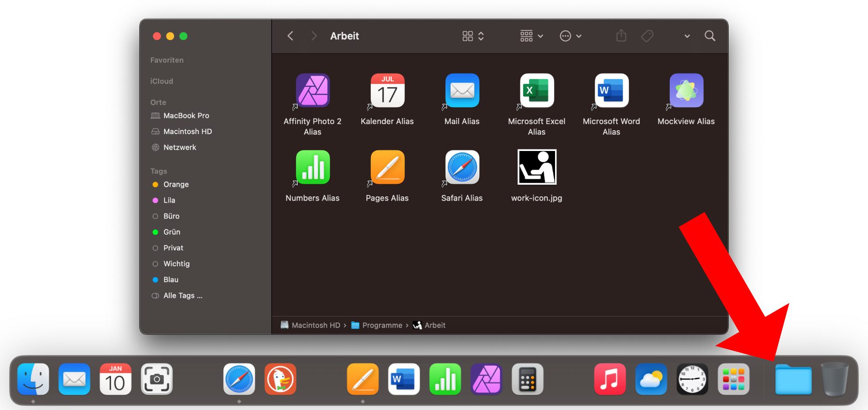
Task: Open Music from the Dock
Action: [610, 379]
